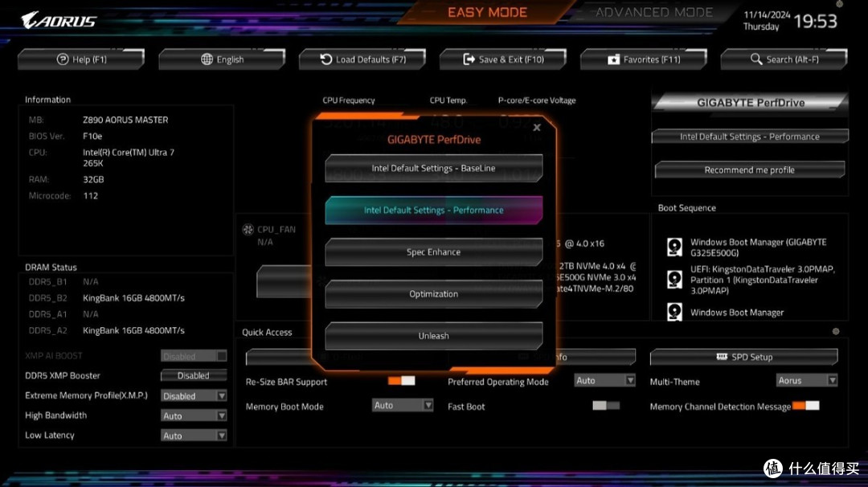Toggle Memory Channel Detection Message switch

[x=805, y=406]
